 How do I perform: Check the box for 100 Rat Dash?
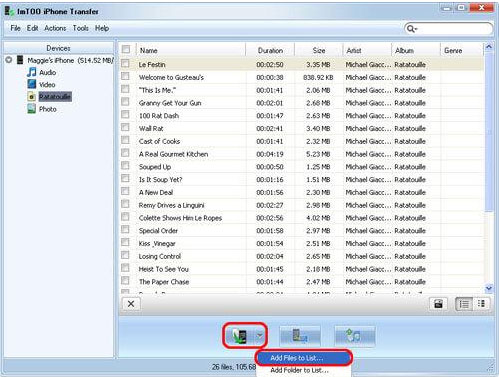125,115
